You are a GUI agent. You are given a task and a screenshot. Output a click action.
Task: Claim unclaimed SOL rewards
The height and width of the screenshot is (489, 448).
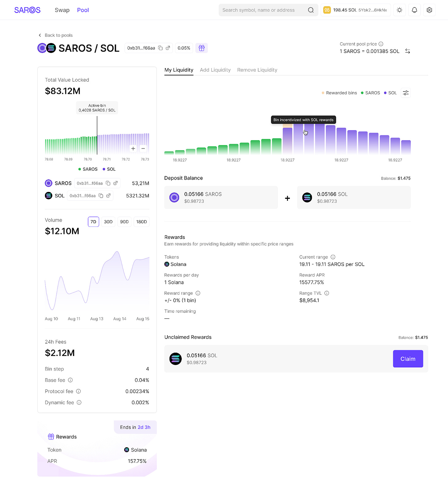point(408,359)
